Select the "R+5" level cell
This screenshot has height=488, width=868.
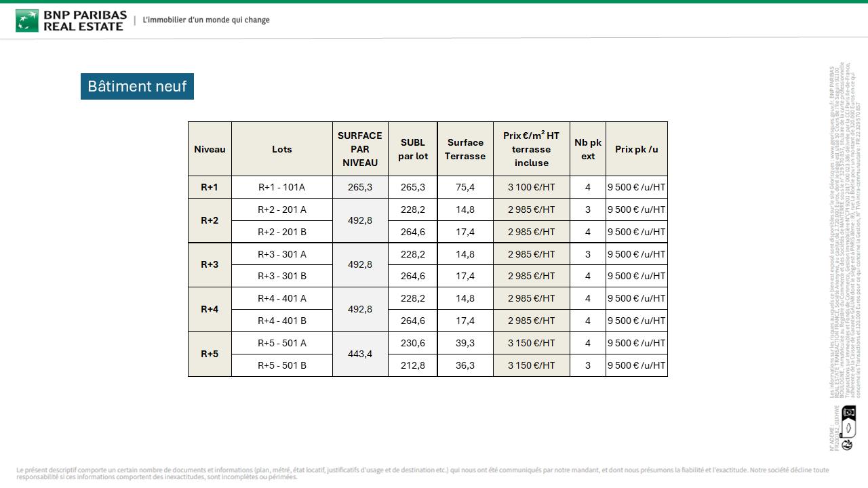click(210, 354)
